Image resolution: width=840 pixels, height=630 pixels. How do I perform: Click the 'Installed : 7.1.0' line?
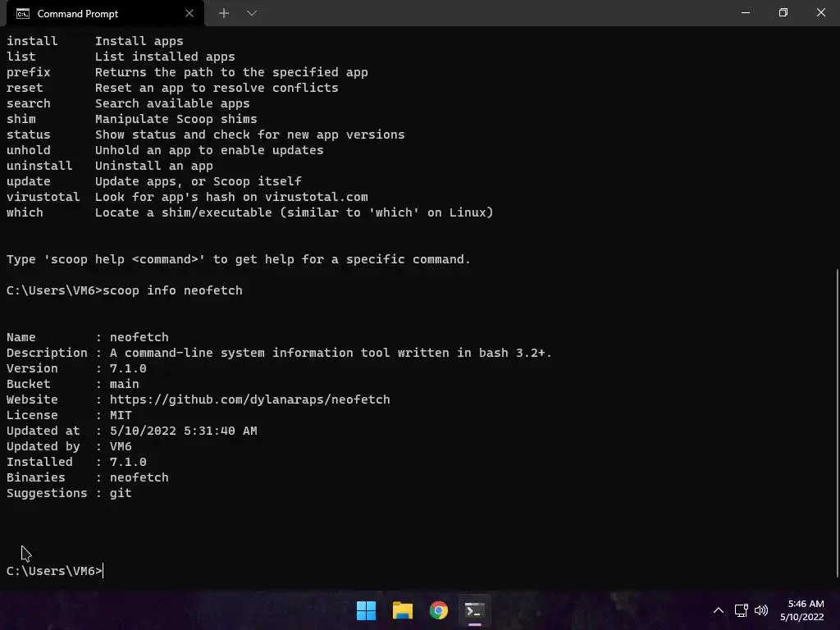pyautogui.click(x=76, y=462)
